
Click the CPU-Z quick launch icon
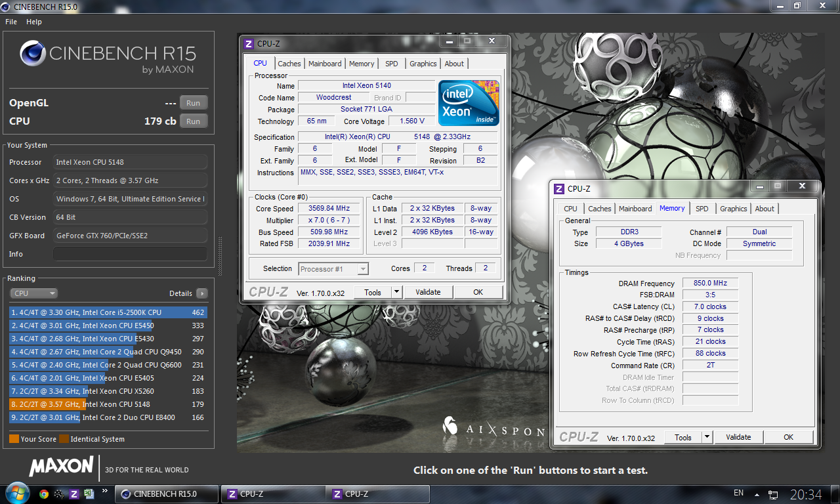pyautogui.click(x=74, y=494)
